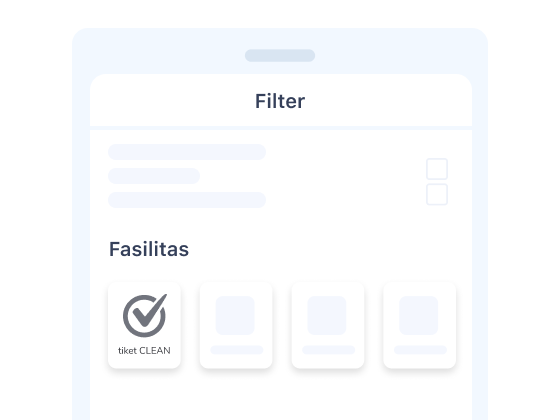Tick the upper checkbox in the filter list
The image size is (560, 420).
[437, 169]
